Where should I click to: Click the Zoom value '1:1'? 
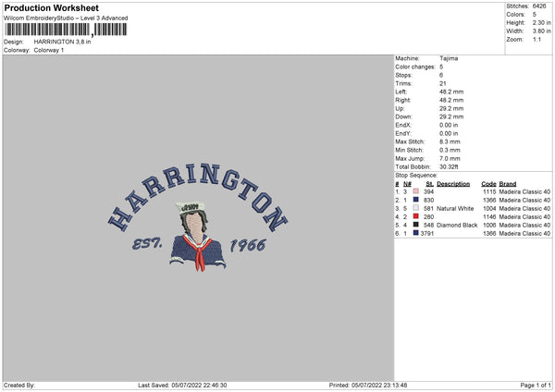pos(536,39)
